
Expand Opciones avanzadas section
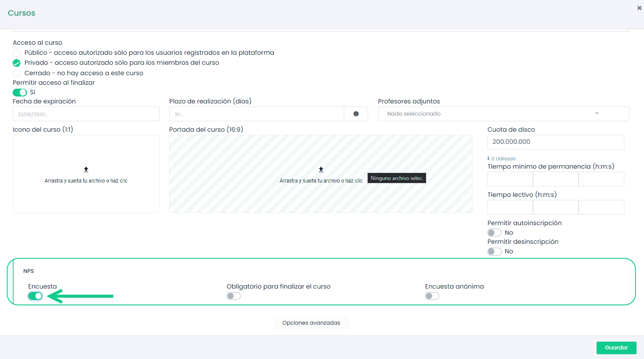[x=311, y=323]
